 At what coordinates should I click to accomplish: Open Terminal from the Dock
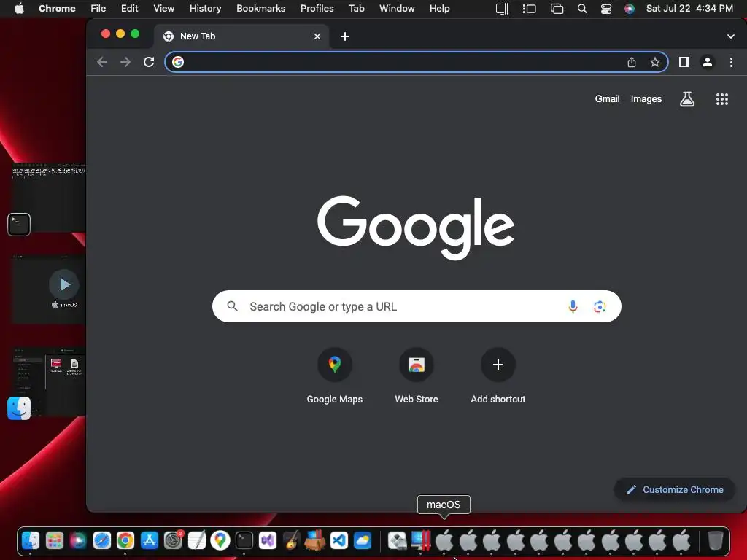(244, 540)
